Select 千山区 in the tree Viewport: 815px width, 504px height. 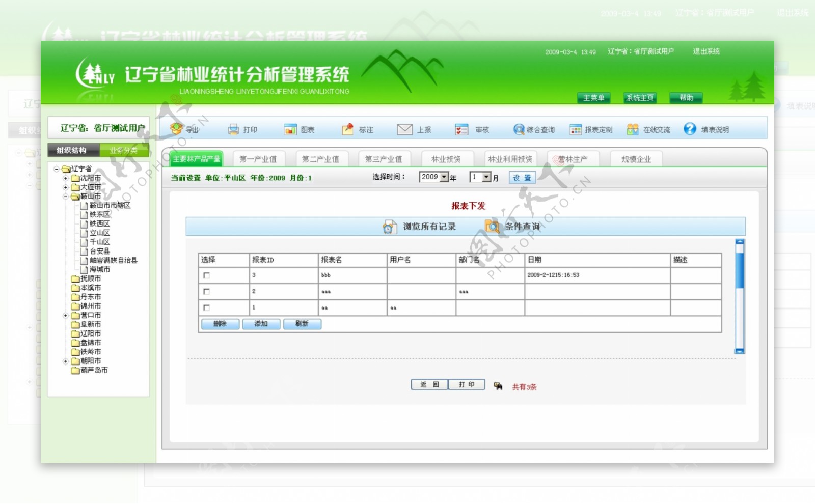[x=100, y=242]
